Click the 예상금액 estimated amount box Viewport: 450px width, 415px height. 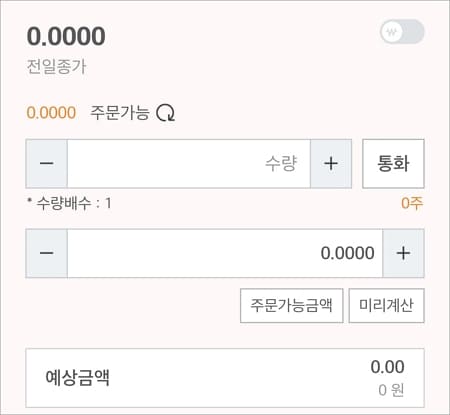click(x=225, y=378)
